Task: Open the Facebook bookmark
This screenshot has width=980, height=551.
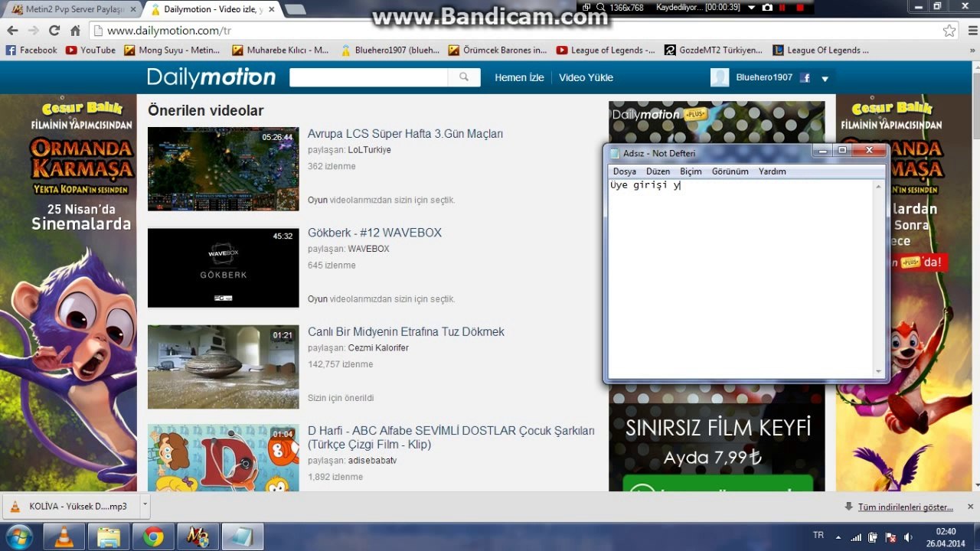Action: 31,51
